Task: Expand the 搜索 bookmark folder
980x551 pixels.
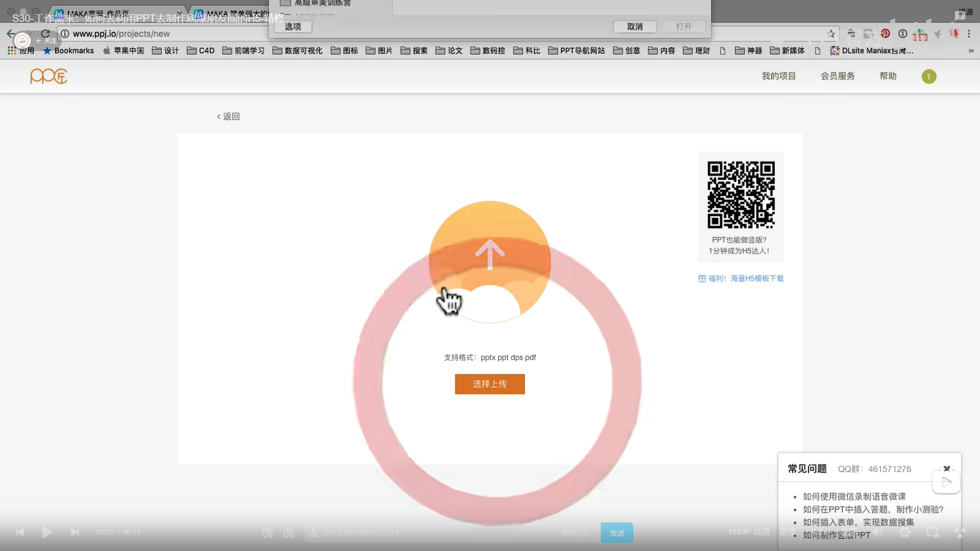Action: [x=414, y=51]
